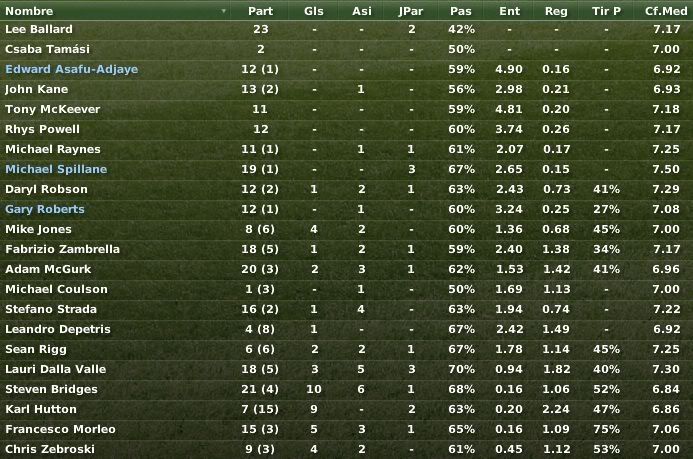The height and width of the screenshot is (459, 693).
Task: Sort table by Part column
Action: pos(260,11)
